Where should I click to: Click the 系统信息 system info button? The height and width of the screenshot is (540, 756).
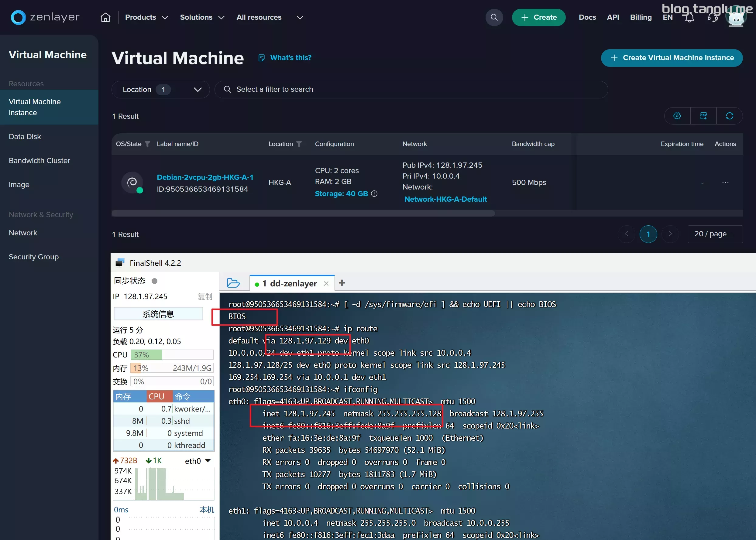[x=158, y=314]
